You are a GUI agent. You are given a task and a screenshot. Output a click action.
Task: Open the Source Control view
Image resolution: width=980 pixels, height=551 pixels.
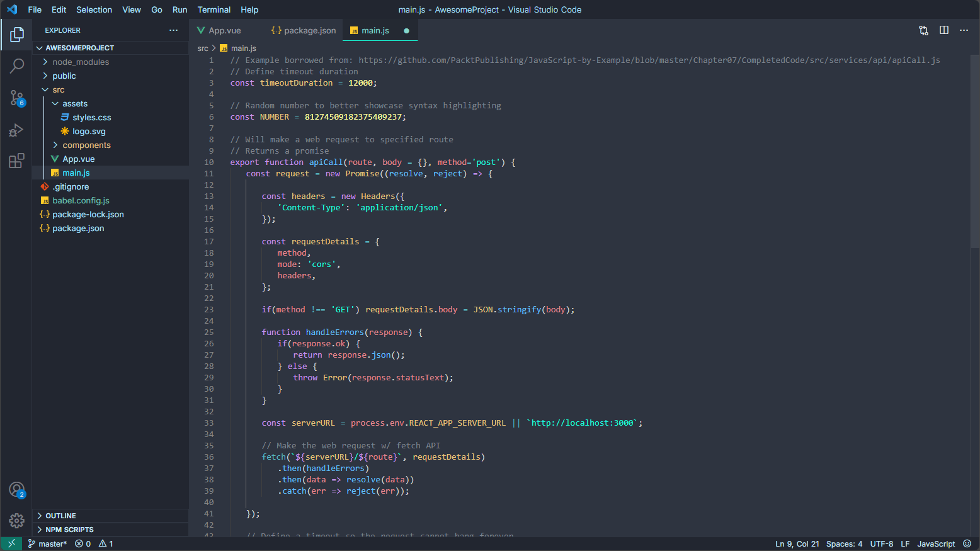point(17,98)
